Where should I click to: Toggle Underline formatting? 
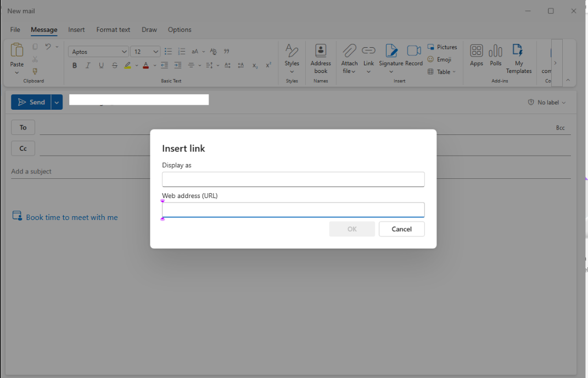coord(101,65)
